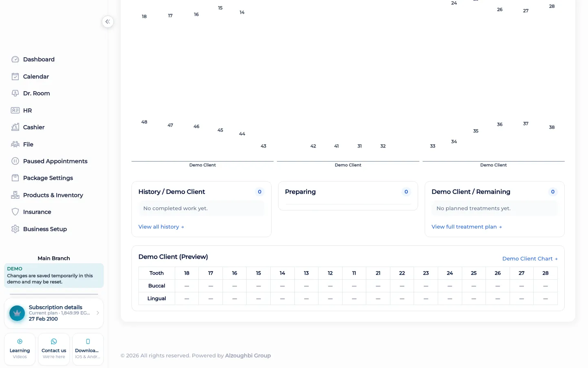Image resolution: width=588 pixels, height=368 pixels.
Task: Select tooth 48 in lower chart
Action: coord(144,122)
